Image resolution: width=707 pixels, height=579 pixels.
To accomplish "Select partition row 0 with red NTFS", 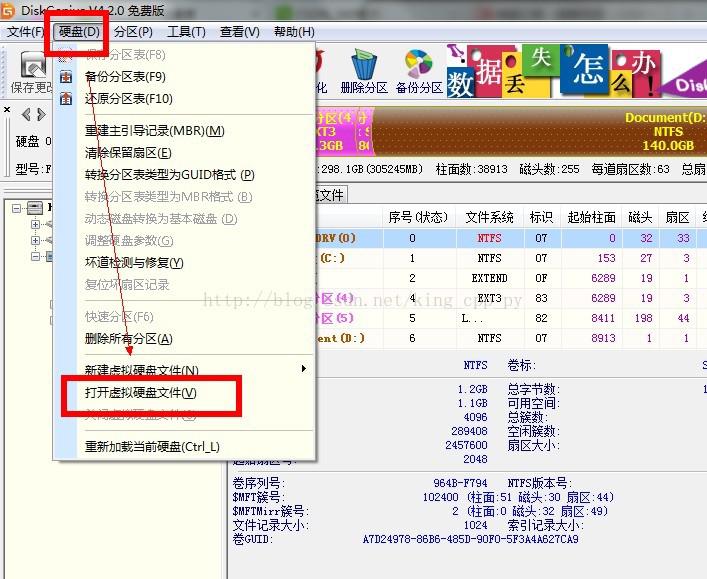I will (x=511, y=238).
